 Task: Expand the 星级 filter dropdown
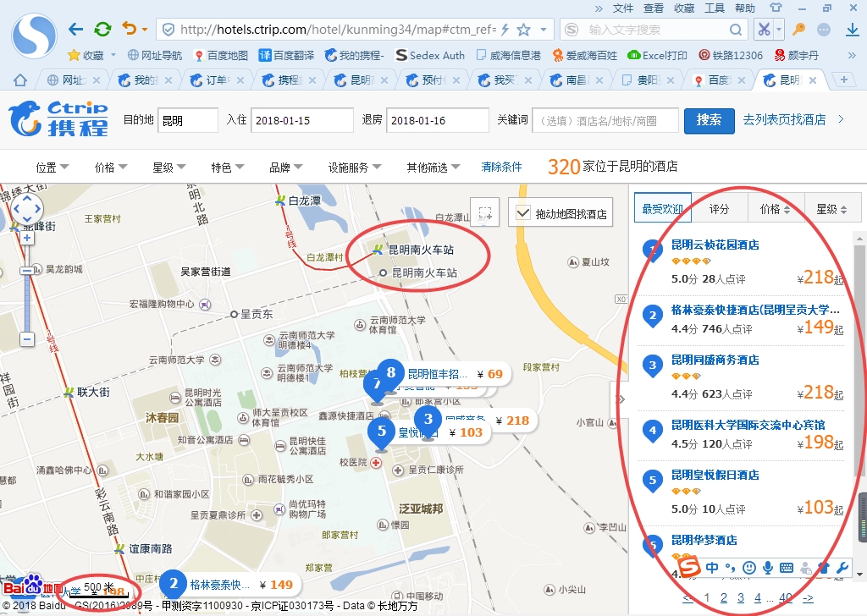point(169,167)
